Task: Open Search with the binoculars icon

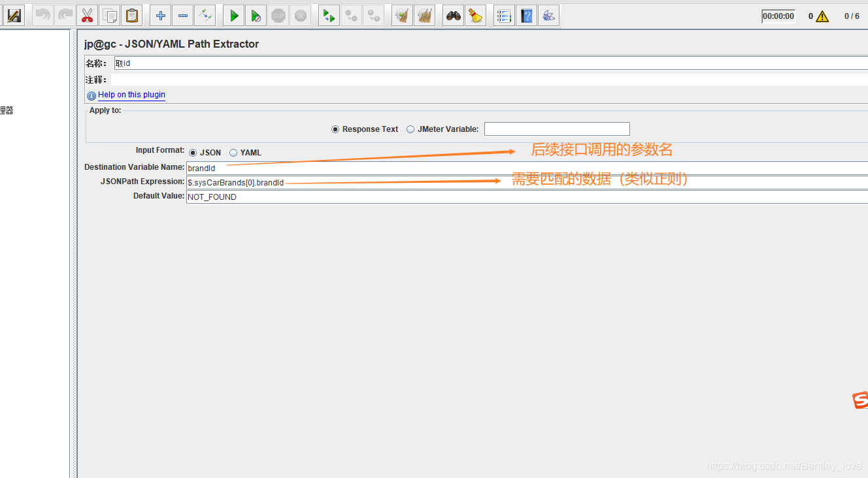Action: (454, 16)
